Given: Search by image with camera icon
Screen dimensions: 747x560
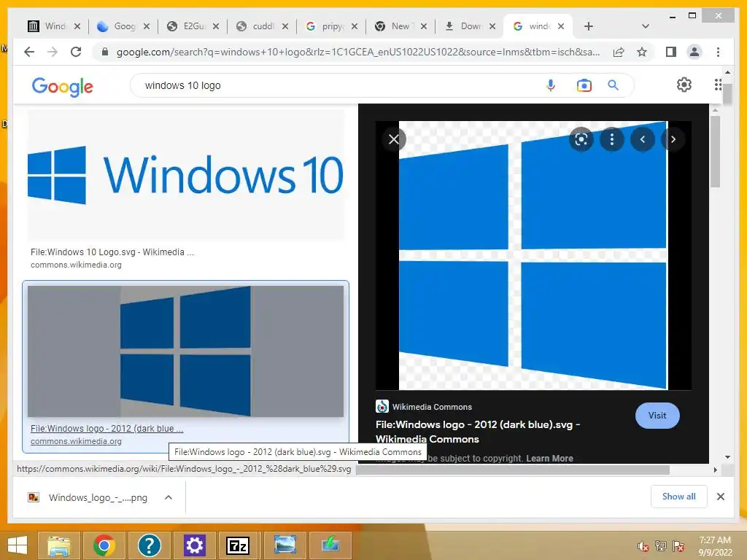Looking at the screenshot, I should click(584, 85).
